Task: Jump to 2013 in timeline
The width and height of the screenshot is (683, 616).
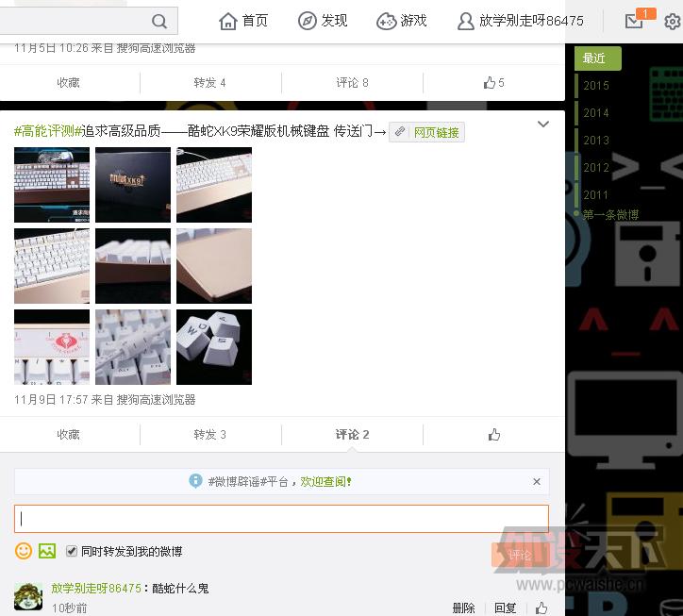Action: tap(596, 141)
